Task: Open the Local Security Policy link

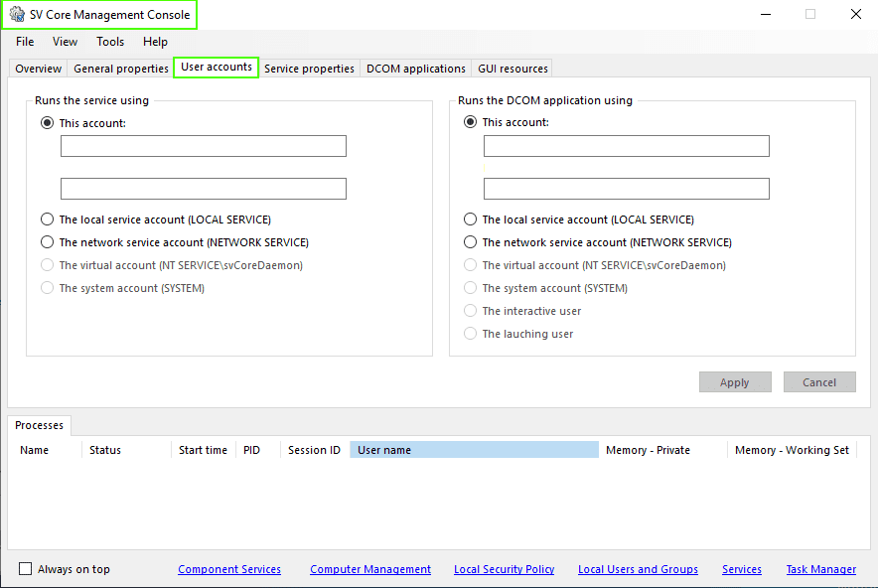Action: click(x=504, y=569)
